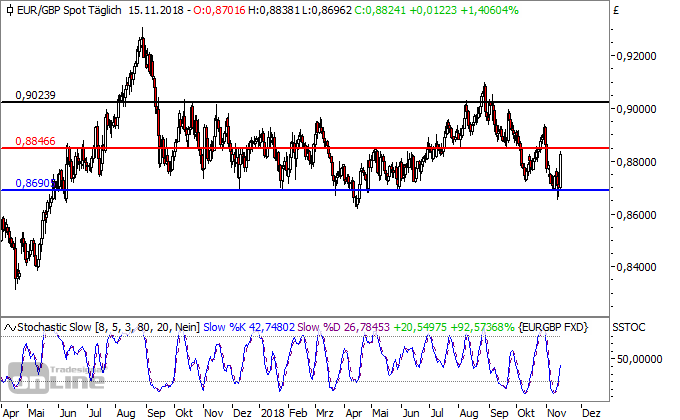Click the candlestick icon before EUR/GBP title
Image resolution: width=680 pixels, height=420 pixels.
10,10
